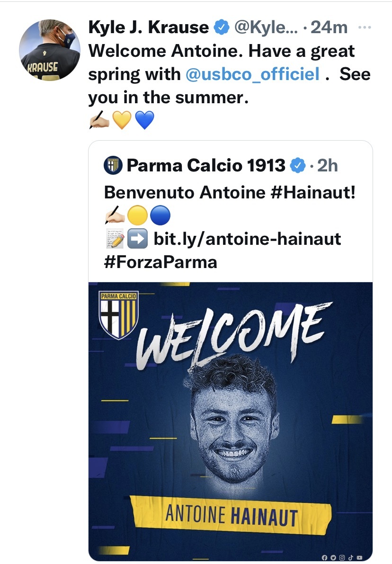This screenshot has width=392, height=564.
Task: Click the Parma Calcio 1913 account name
Action: click(206, 166)
